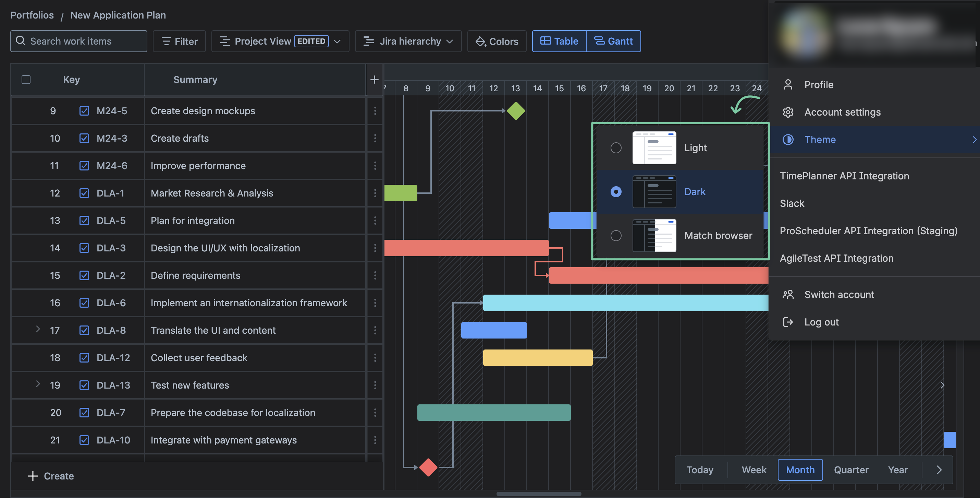The height and width of the screenshot is (498, 980).
Task: Open the Jira hierarchy dropdown
Action: [x=408, y=41]
